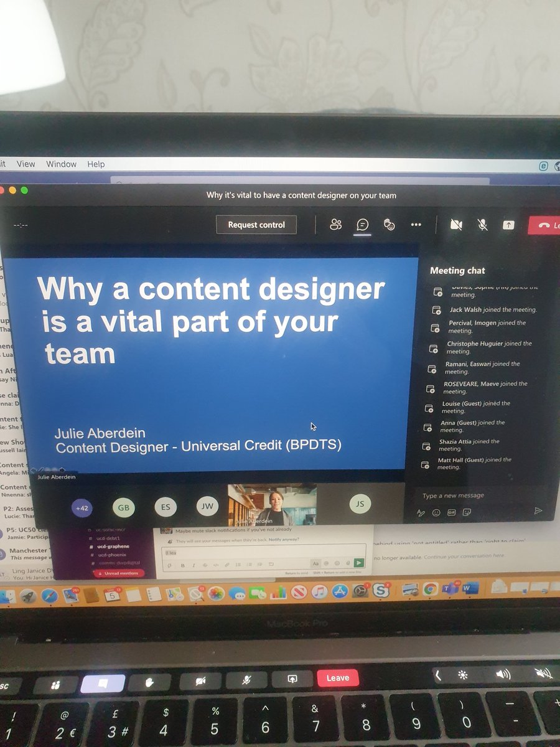Select the ES participant avatar
This screenshot has width=560, height=747.
pos(166,507)
